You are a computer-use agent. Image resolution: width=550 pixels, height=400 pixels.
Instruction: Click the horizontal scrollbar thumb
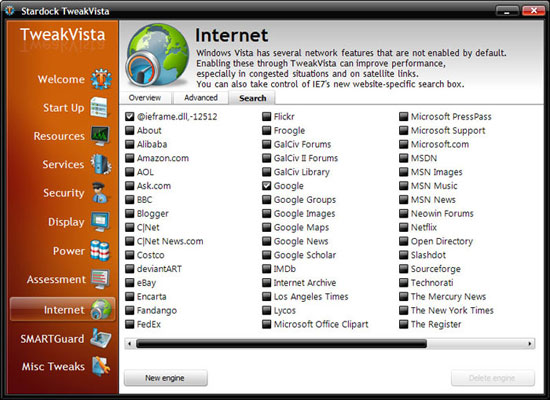[x=281, y=344]
